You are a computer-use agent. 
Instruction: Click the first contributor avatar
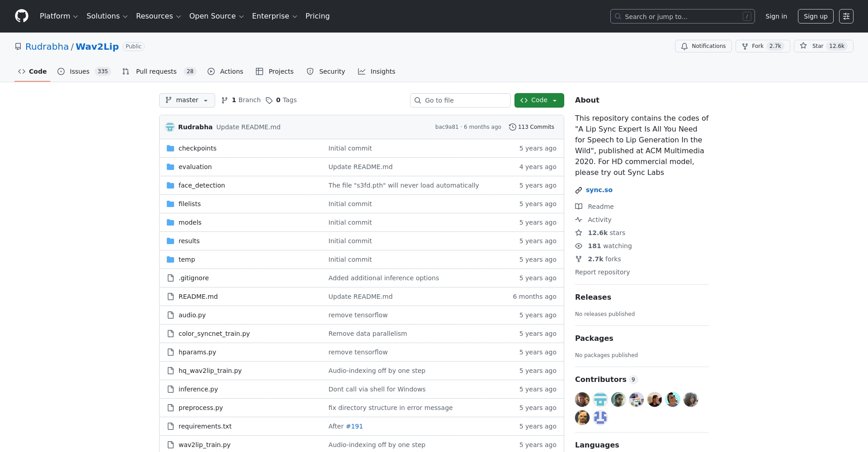point(582,400)
